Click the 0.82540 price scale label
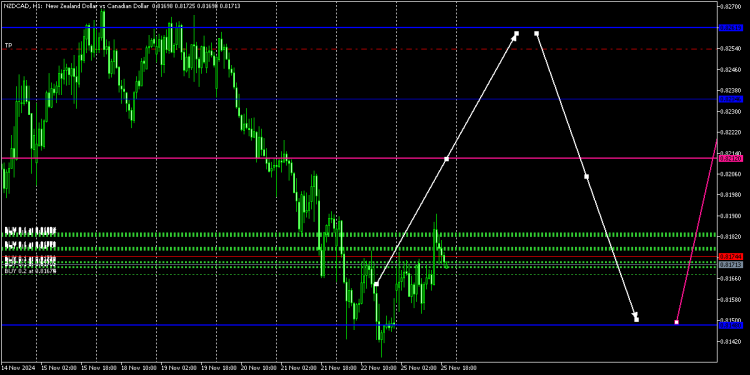 [731, 49]
